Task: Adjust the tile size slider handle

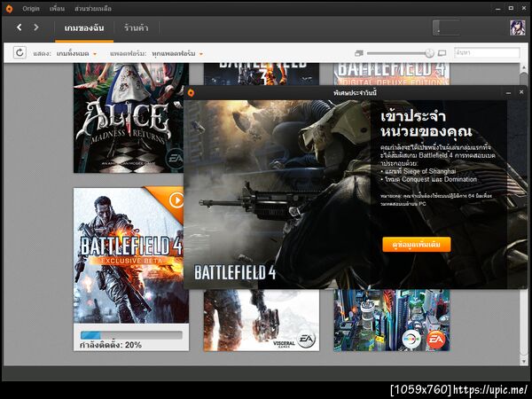Action: click(x=429, y=53)
